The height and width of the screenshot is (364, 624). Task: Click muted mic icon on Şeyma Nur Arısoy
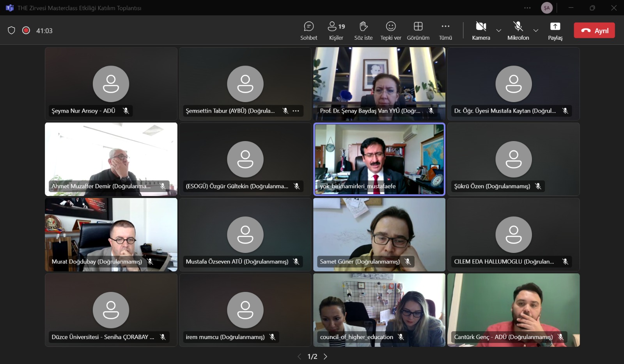[x=126, y=111]
